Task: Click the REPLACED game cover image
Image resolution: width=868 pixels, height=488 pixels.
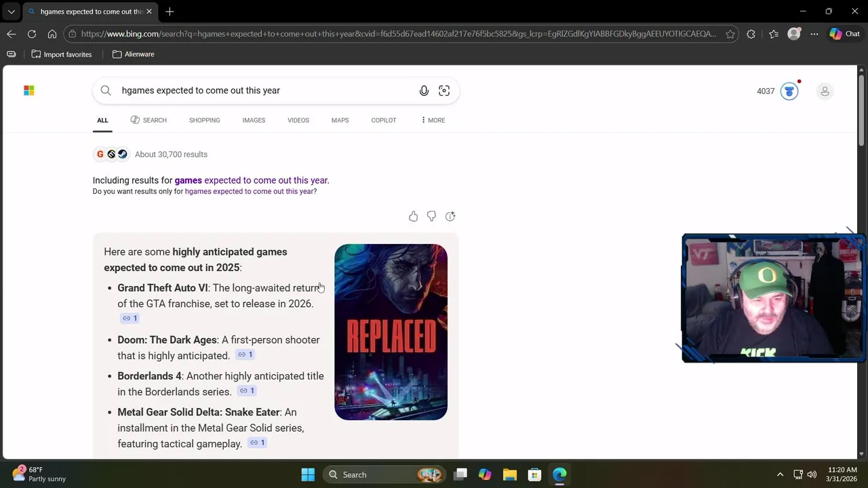Action: click(x=391, y=332)
